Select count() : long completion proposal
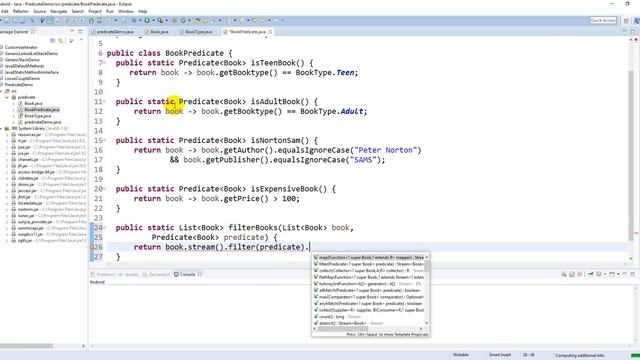The height and width of the screenshot is (360, 640). (369, 317)
